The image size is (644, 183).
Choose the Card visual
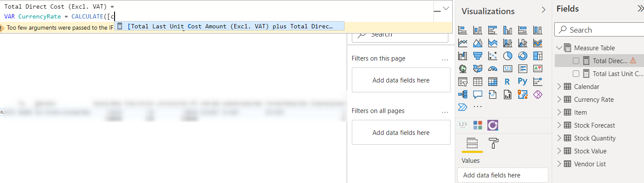click(x=508, y=69)
